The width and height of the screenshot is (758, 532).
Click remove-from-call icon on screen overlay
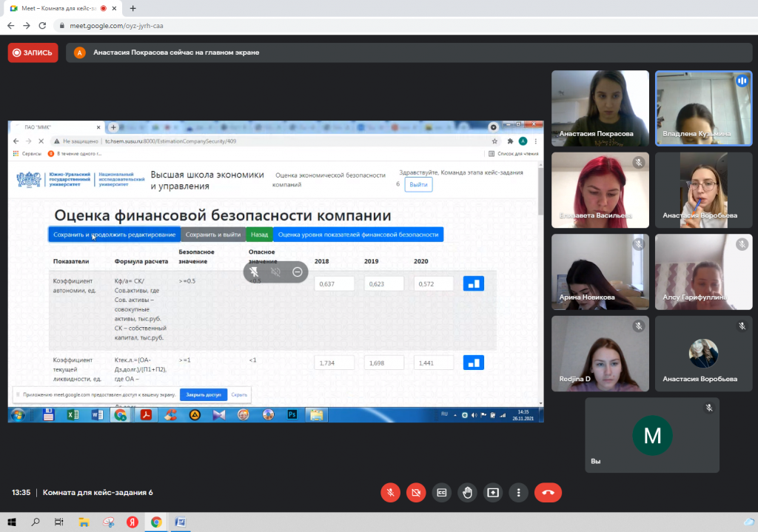tap(298, 272)
